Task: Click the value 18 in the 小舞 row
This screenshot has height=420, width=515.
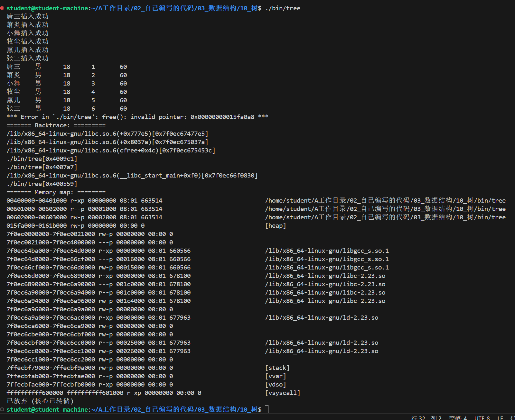Action: tap(67, 83)
